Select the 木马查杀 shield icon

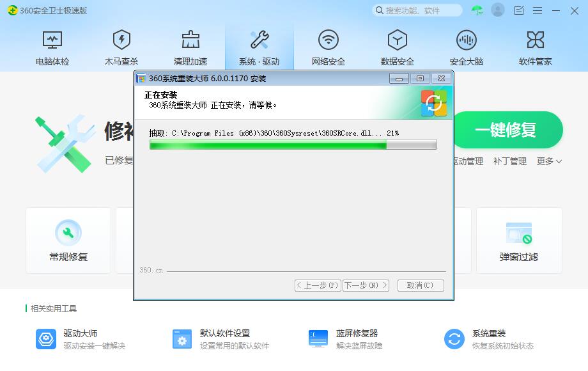tap(121, 40)
